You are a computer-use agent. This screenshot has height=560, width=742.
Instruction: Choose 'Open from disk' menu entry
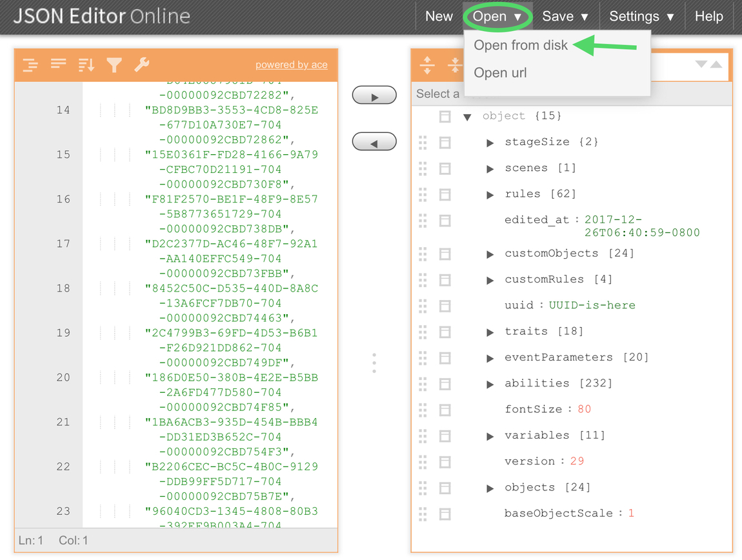[x=521, y=45]
